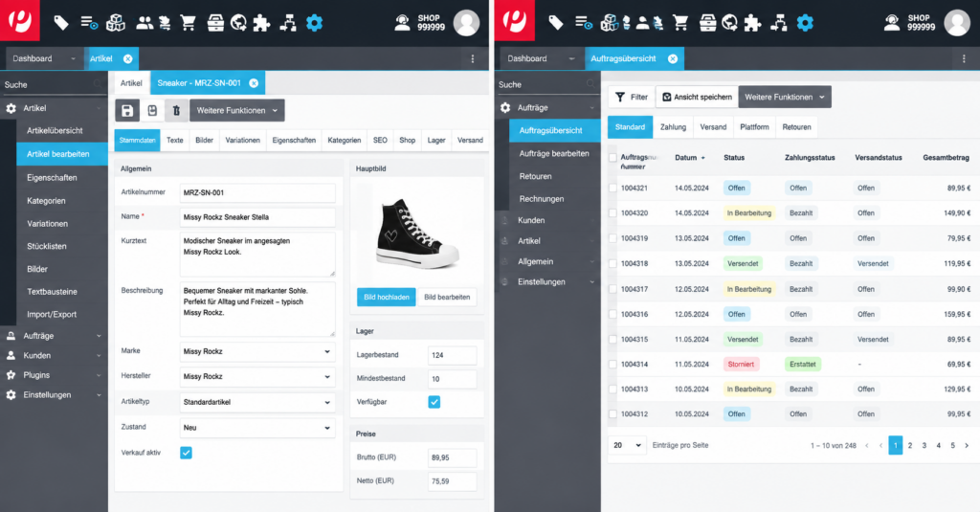Open the hierarchy flowchart icon in the Artikel window top bar
Viewport: 980px width, 512px height.
click(288, 23)
